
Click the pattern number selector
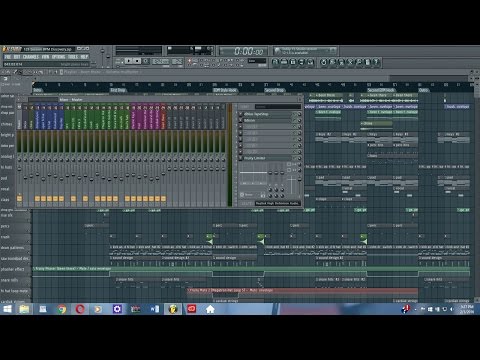click(177, 61)
